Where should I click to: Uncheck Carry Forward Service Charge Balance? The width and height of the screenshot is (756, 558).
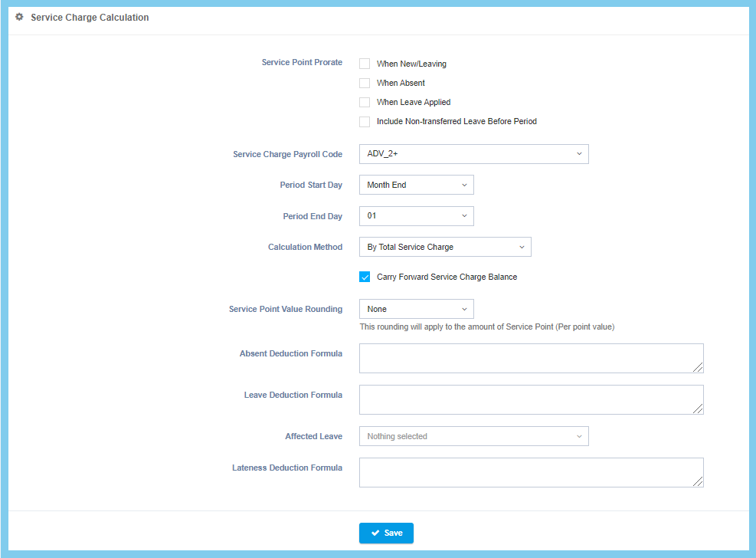(x=365, y=277)
